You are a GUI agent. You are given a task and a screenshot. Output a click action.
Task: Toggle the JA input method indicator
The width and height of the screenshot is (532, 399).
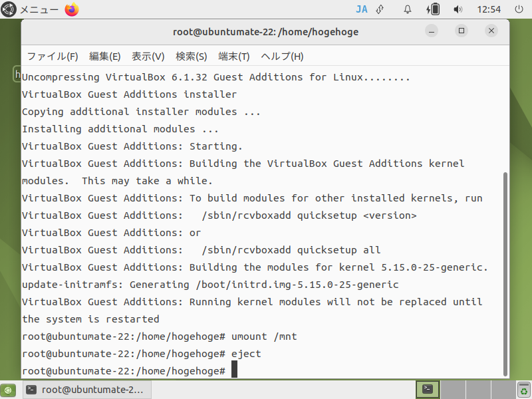tap(362, 9)
